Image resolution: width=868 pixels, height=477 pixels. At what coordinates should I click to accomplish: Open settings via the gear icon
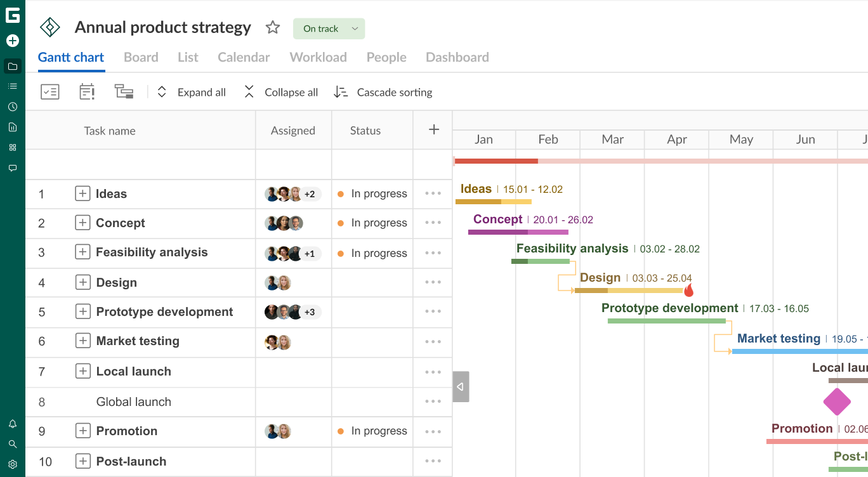[12, 464]
